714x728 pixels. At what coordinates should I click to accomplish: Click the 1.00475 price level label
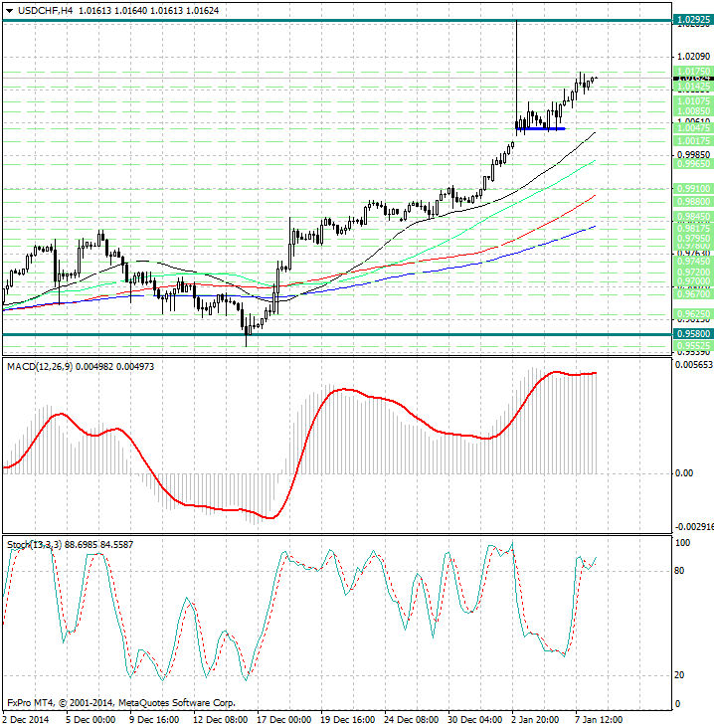[693, 127]
